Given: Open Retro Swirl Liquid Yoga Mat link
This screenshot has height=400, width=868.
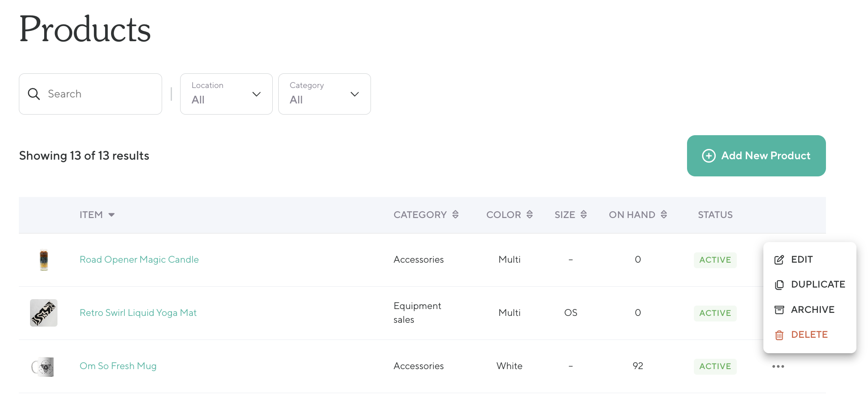Looking at the screenshot, I should 138,313.
